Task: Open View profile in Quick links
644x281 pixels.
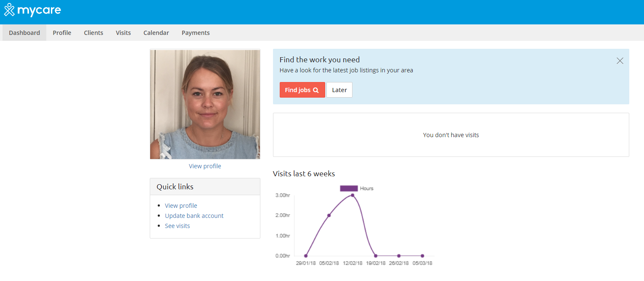Action: 181,206
